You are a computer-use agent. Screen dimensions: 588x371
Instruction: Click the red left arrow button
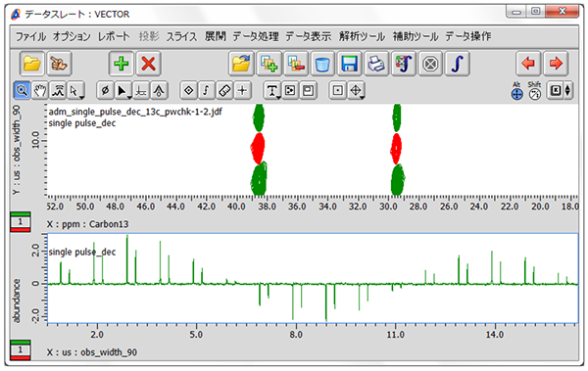coord(528,64)
